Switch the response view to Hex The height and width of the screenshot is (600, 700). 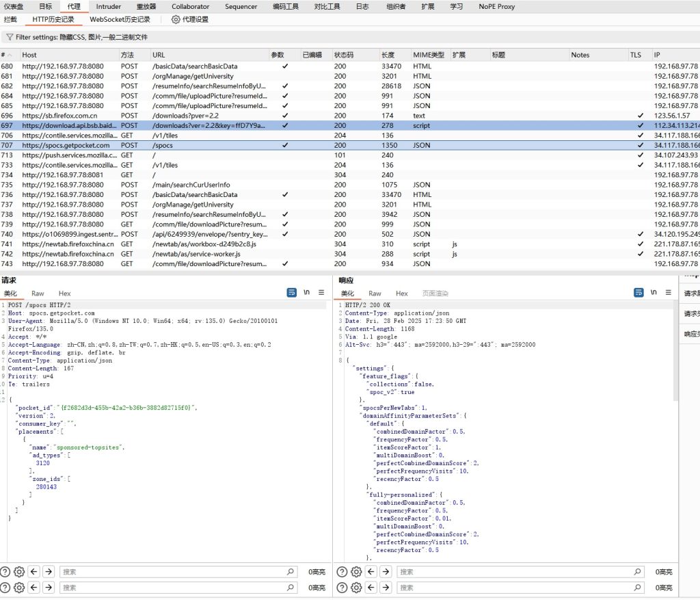[402, 294]
